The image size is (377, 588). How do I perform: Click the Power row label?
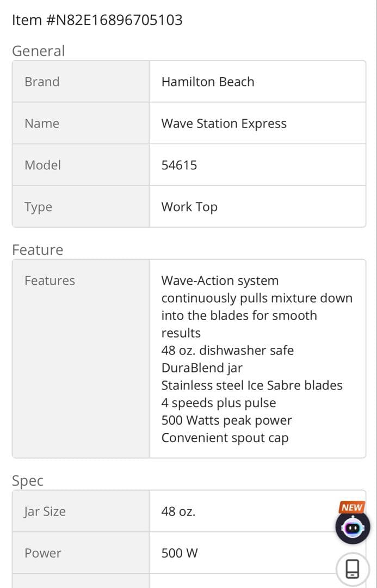click(42, 553)
